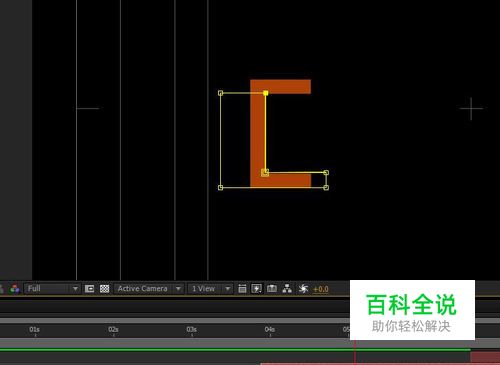This screenshot has width=500, height=365.
Task: Click the Show Channel color circles icon
Action: tap(14, 289)
